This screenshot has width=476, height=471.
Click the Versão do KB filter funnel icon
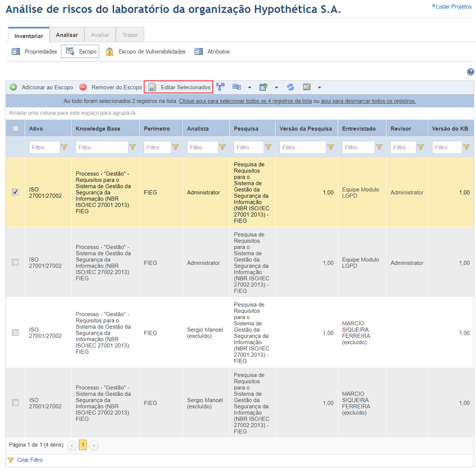466,147
